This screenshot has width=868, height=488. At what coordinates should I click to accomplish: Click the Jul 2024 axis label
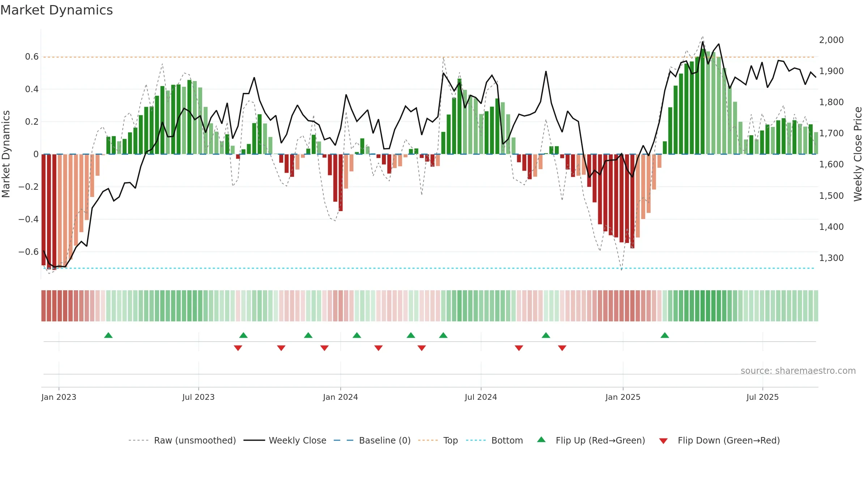pyautogui.click(x=481, y=397)
